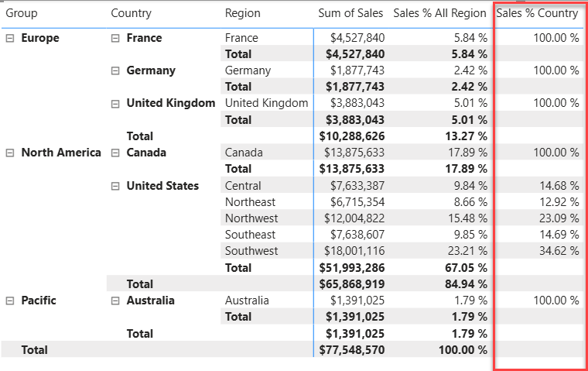This screenshot has width=588, height=371.
Task: Click the Group column header
Action: point(22,13)
